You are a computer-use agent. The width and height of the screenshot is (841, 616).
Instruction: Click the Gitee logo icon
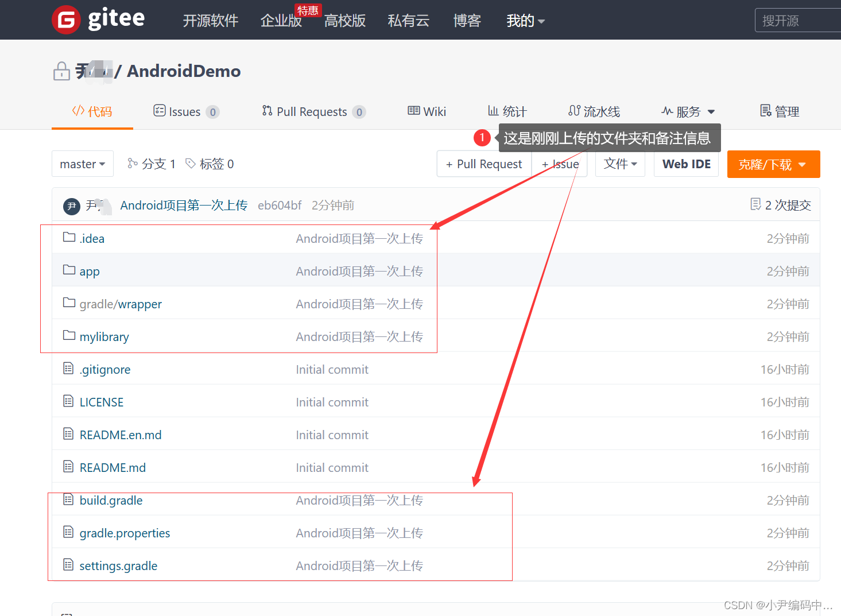click(66, 20)
